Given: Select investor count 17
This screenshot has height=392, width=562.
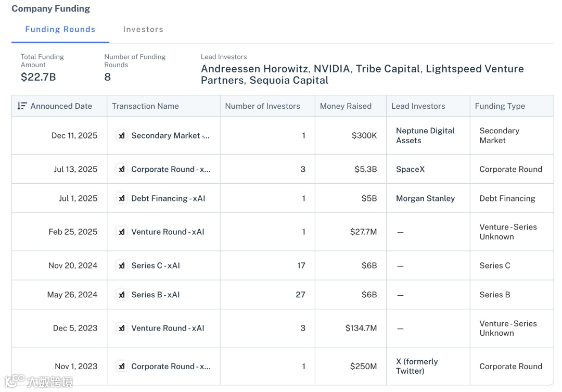Looking at the screenshot, I should pyautogui.click(x=301, y=265).
